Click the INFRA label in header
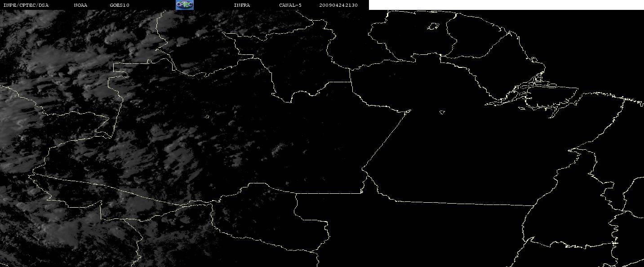 tap(242, 5)
